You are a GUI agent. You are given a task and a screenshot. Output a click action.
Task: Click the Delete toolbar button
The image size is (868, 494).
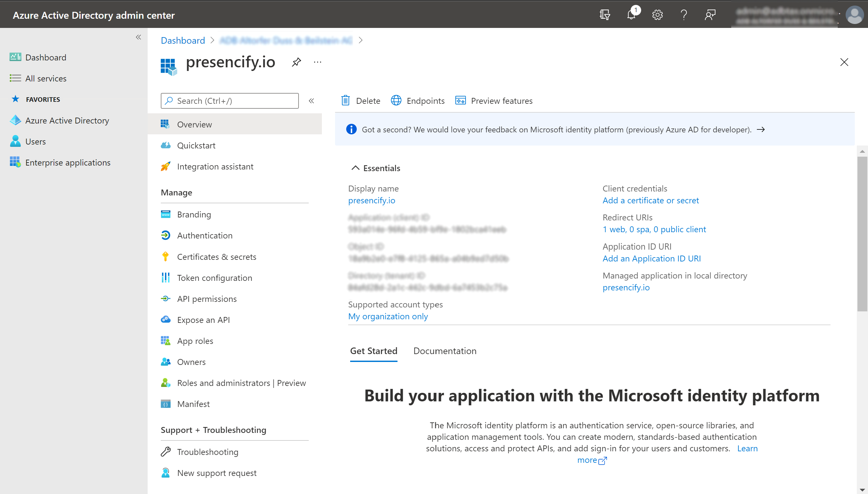(360, 101)
